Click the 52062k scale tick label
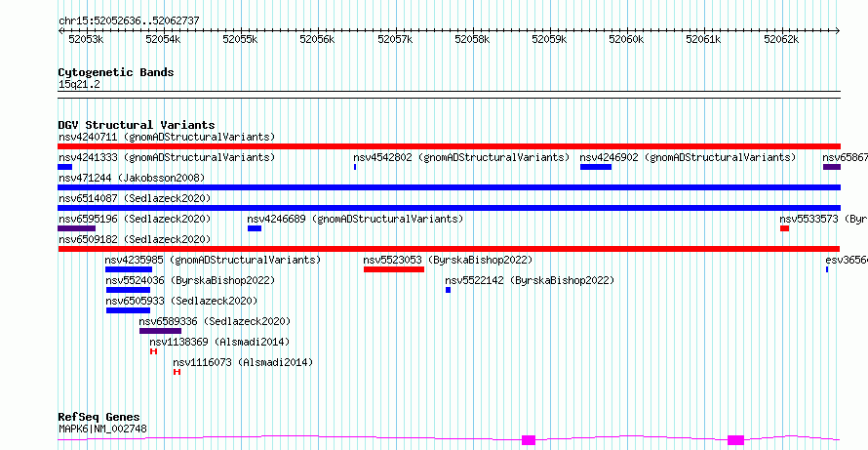Viewport: 868px width, 450px height. (781, 39)
